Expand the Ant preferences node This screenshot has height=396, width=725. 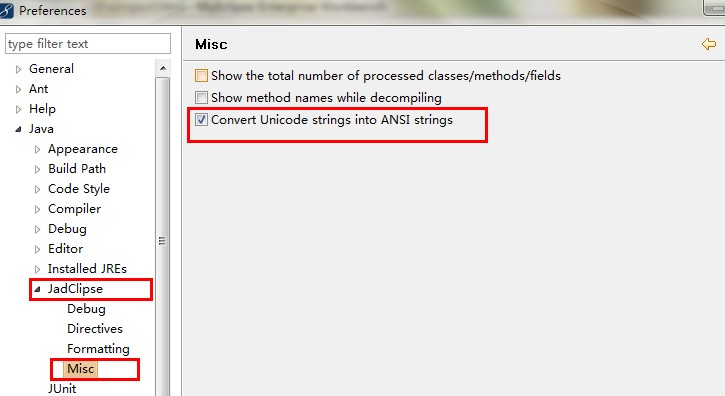(18, 89)
